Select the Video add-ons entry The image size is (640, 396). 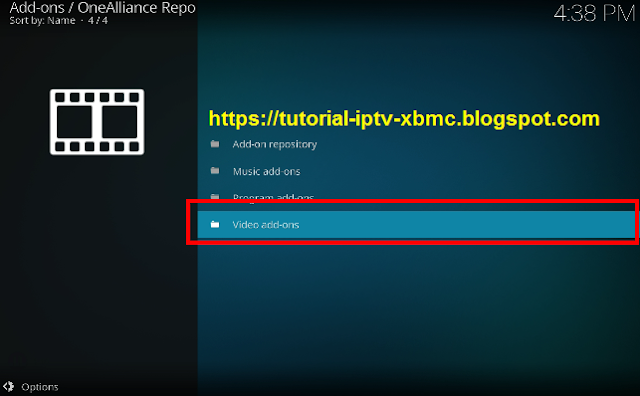[x=416, y=225]
